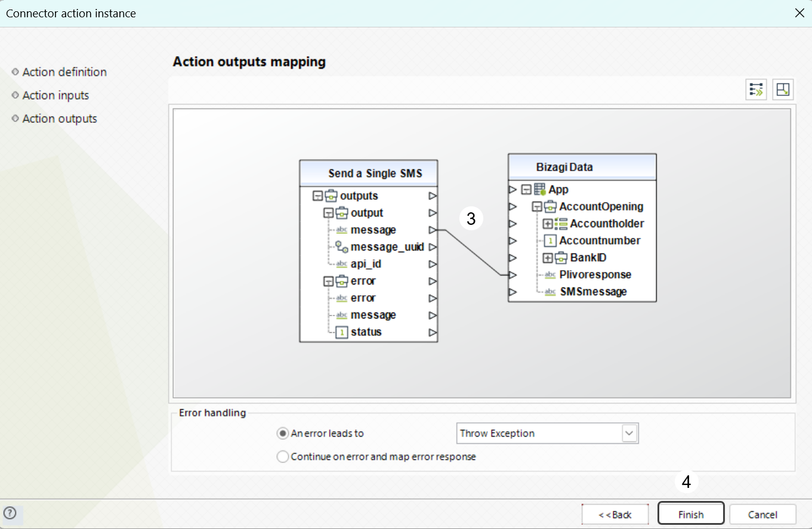Image resolution: width=812 pixels, height=529 pixels.
Task: Open the help question mark icon
Action: 10,513
